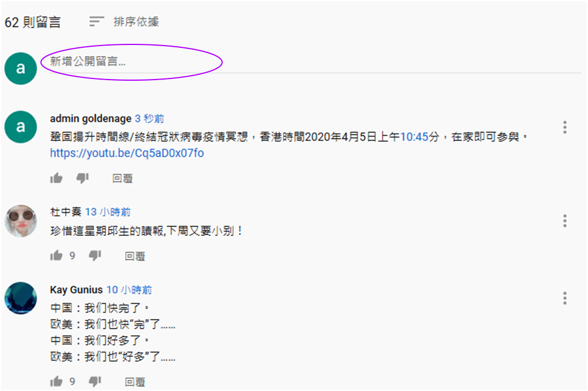Open more options for admin goldenage's comment
Screen dimensions: 588x391
point(565,127)
